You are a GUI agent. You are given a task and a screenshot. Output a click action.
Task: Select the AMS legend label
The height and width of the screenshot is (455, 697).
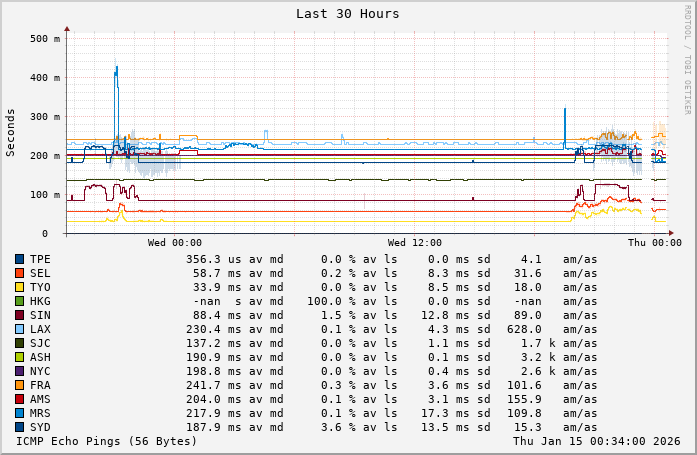(40, 399)
